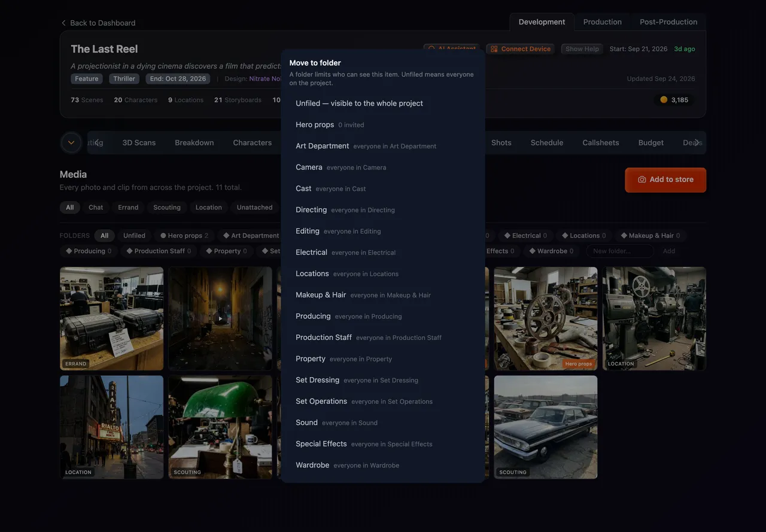Image resolution: width=766 pixels, height=532 pixels.
Task: Switch to the Post-Production tab
Action: click(668, 22)
